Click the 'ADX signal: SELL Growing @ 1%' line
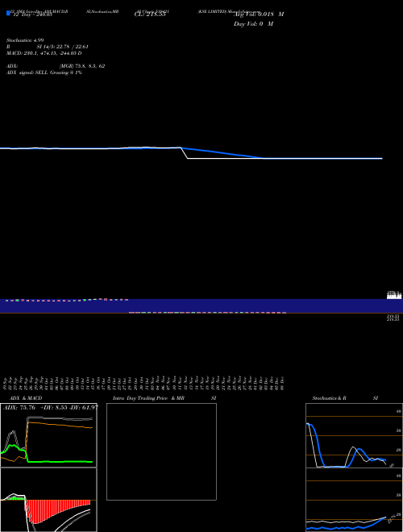This screenshot has width=403, height=532. pos(44,73)
